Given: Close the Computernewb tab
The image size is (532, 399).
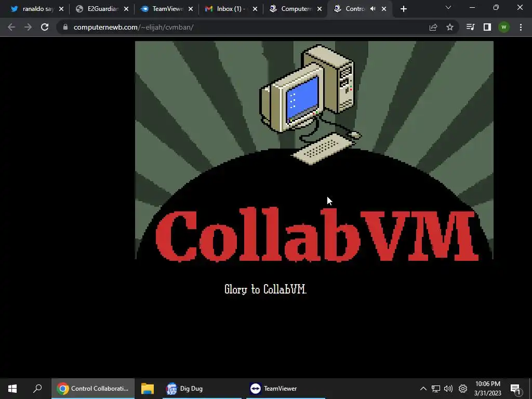Looking at the screenshot, I should pyautogui.click(x=320, y=9).
